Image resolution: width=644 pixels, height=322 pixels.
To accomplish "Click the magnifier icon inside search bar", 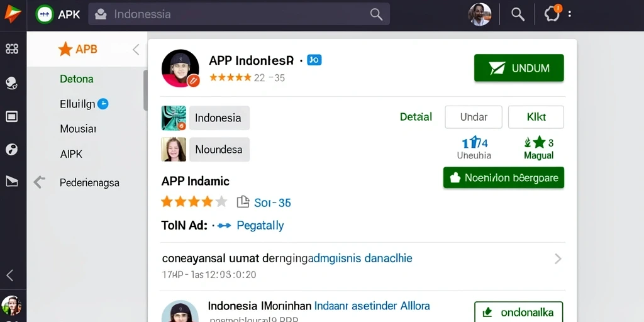I will [376, 14].
